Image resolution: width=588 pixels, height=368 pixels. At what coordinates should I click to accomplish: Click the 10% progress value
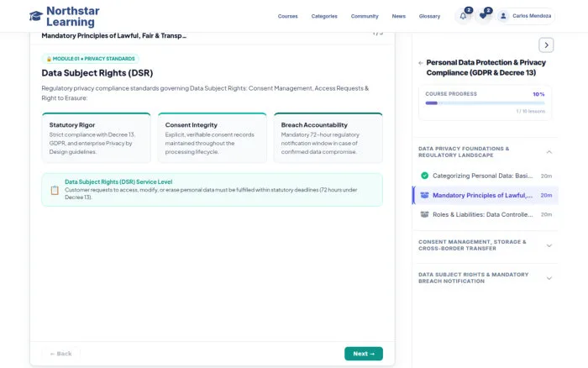[538, 94]
